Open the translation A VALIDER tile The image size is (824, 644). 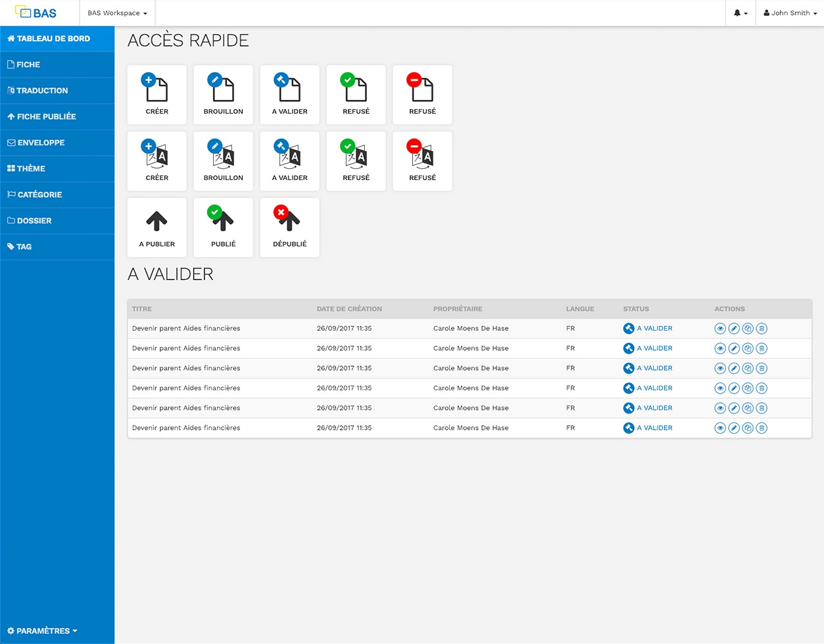click(289, 161)
